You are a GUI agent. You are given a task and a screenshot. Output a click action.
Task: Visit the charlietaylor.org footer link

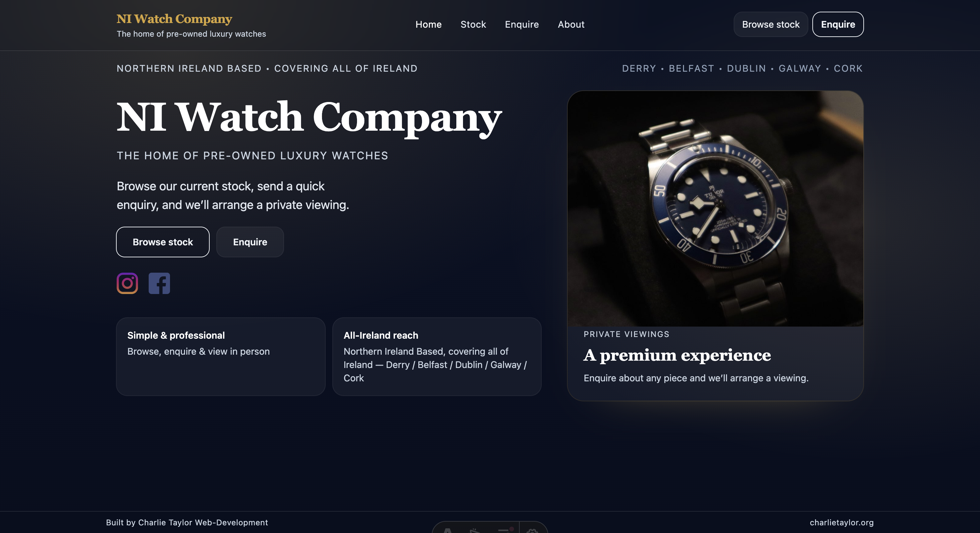click(842, 522)
